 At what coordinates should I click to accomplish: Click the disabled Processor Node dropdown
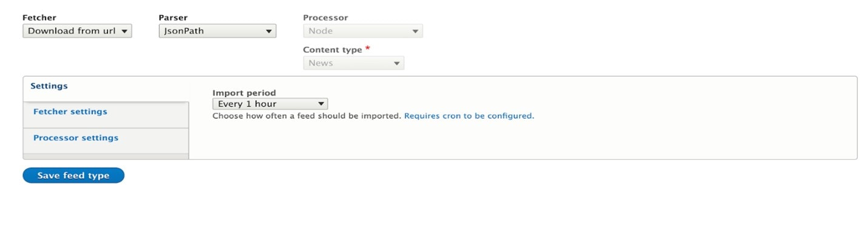point(363,31)
